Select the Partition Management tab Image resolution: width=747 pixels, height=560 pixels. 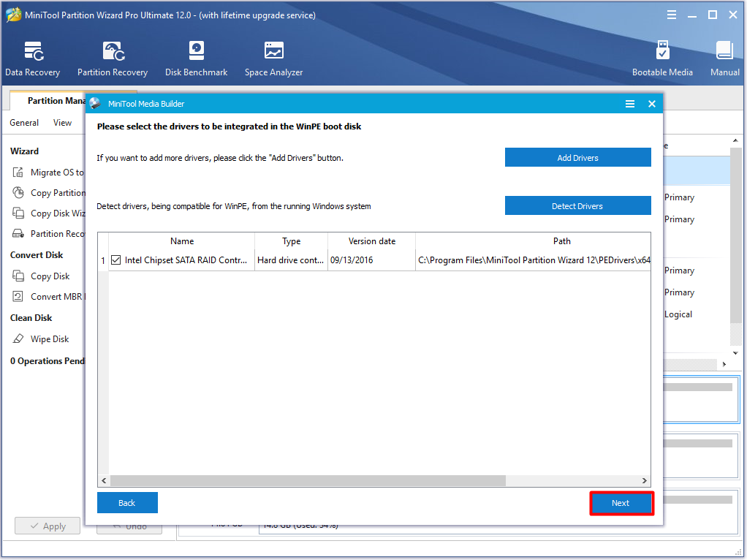coord(56,101)
